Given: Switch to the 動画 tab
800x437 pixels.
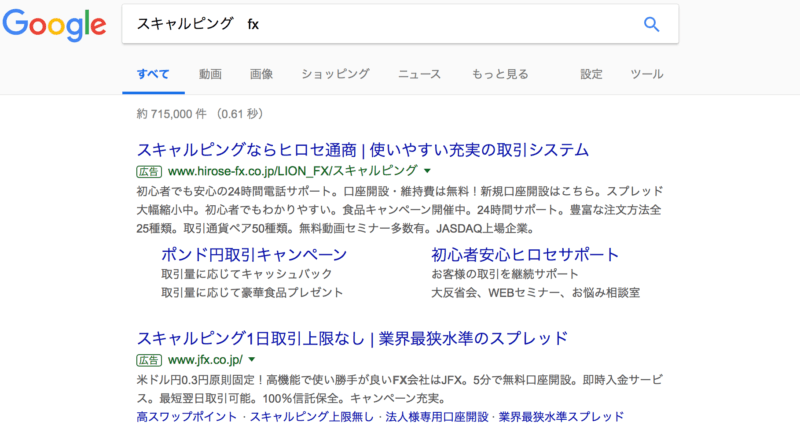Looking at the screenshot, I should 210,74.
